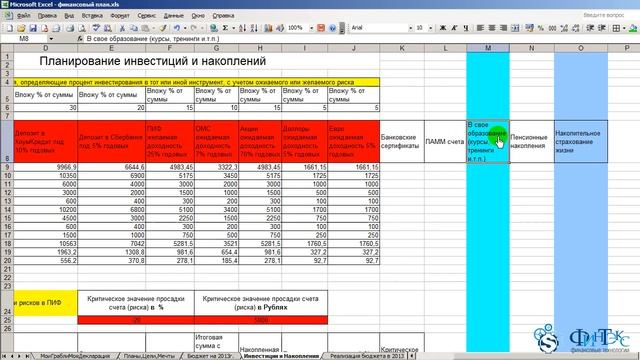Create a new blank workbook
Screen dimensions: 640x360
9,28
